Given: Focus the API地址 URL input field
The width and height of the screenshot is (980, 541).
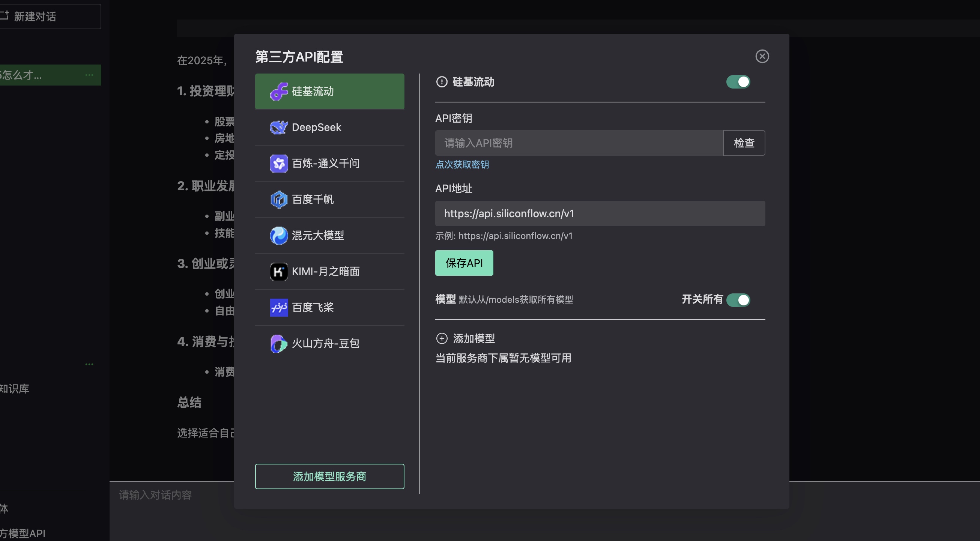Looking at the screenshot, I should tap(600, 213).
